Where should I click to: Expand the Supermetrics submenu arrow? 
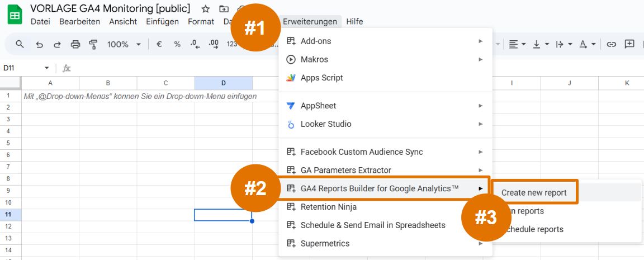click(x=481, y=244)
